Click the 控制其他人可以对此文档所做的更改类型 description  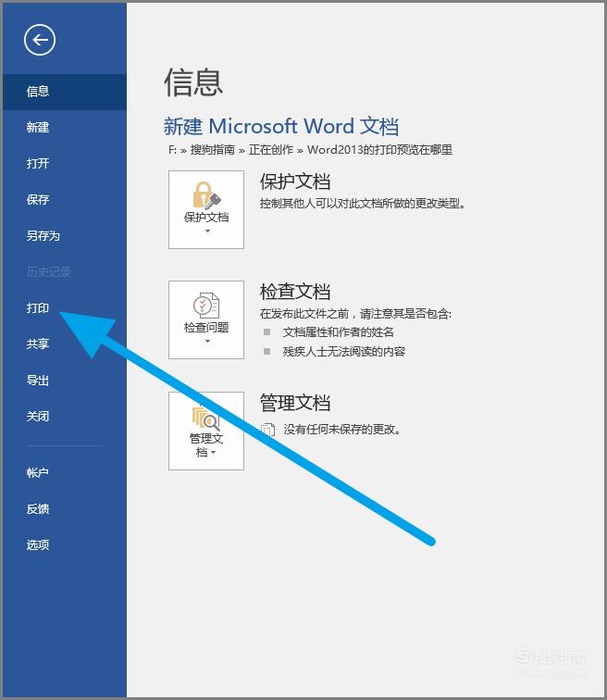(363, 204)
